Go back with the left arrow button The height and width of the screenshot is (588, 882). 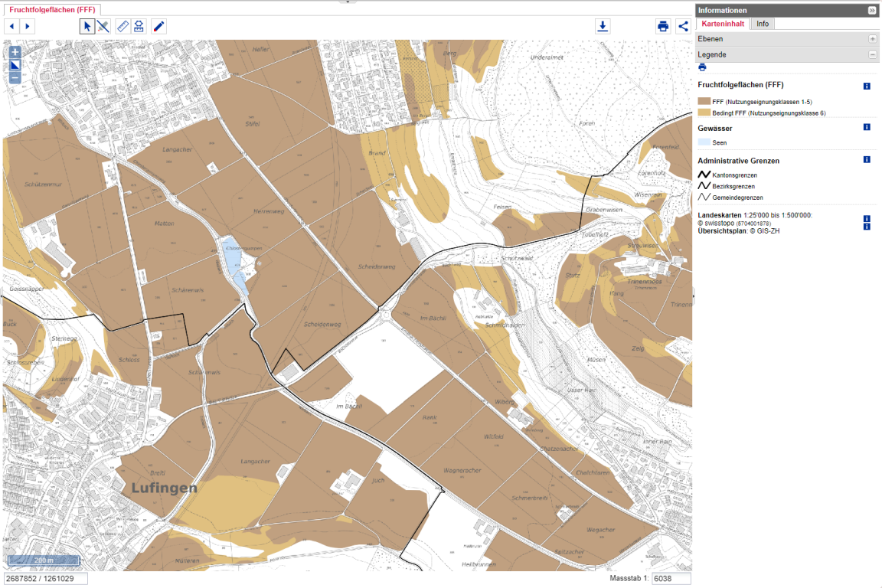[x=11, y=25]
